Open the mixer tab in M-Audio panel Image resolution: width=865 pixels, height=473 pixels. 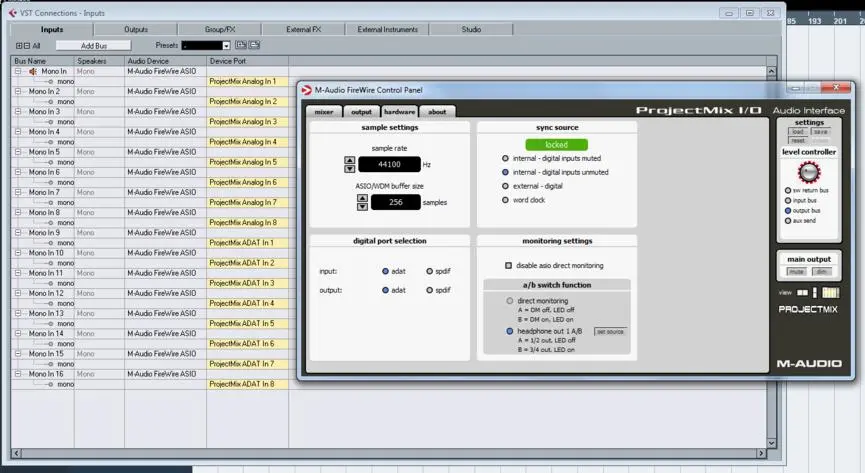(324, 111)
